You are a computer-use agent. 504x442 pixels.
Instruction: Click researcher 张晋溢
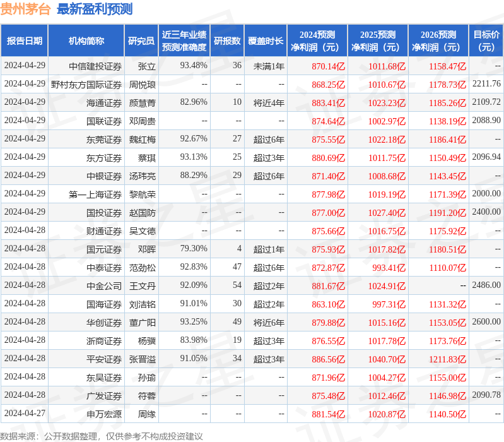[x=143, y=360]
